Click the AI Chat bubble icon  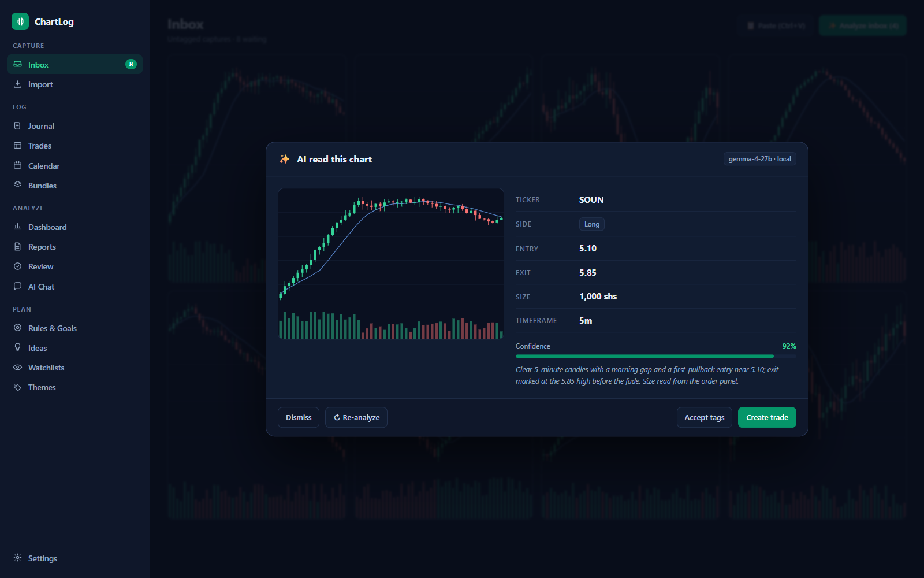point(18,286)
